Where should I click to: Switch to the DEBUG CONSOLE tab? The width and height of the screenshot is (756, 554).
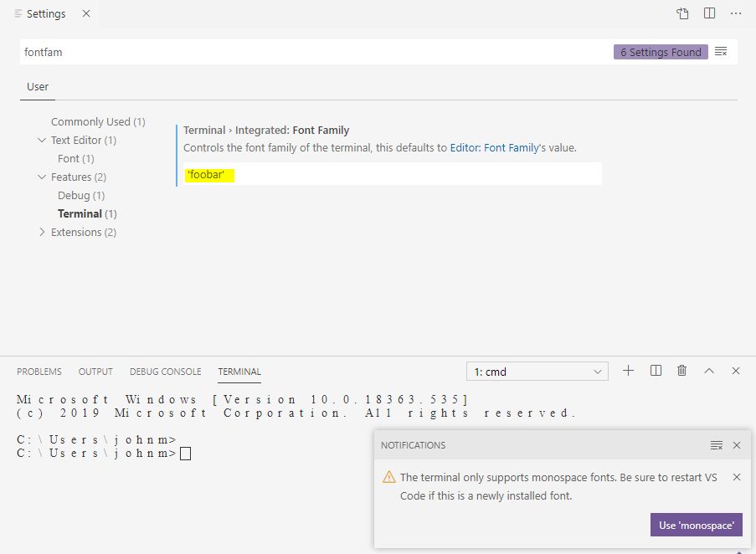click(x=165, y=372)
